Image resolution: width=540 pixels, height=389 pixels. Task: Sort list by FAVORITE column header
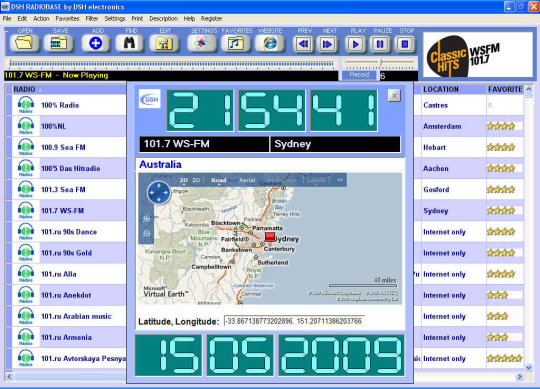505,90
